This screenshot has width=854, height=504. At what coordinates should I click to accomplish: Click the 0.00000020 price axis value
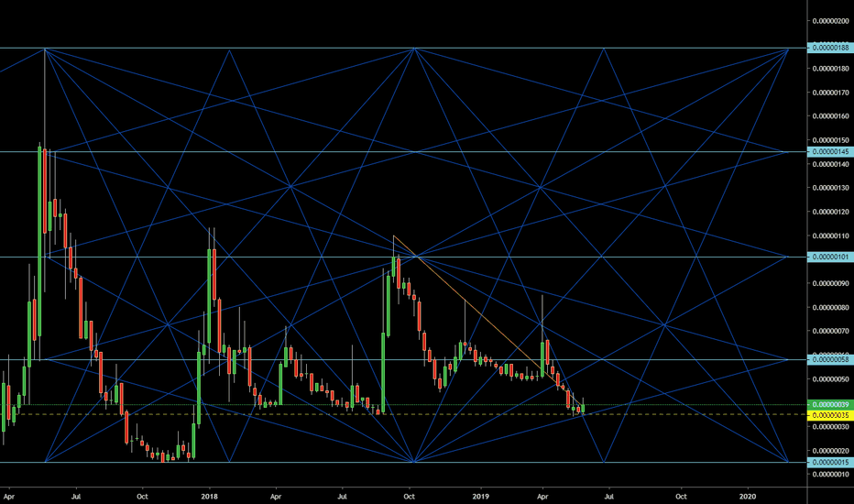coord(830,451)
